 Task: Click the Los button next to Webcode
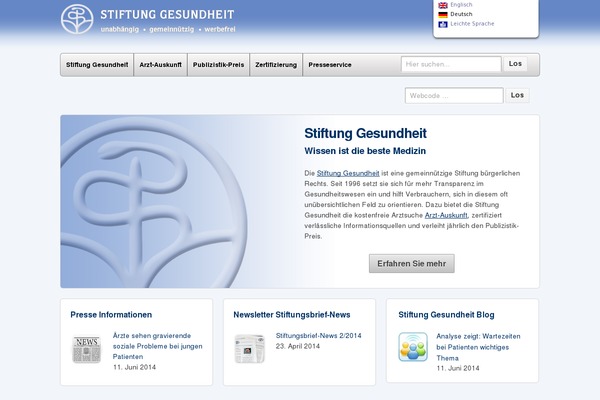click(517, 95)
